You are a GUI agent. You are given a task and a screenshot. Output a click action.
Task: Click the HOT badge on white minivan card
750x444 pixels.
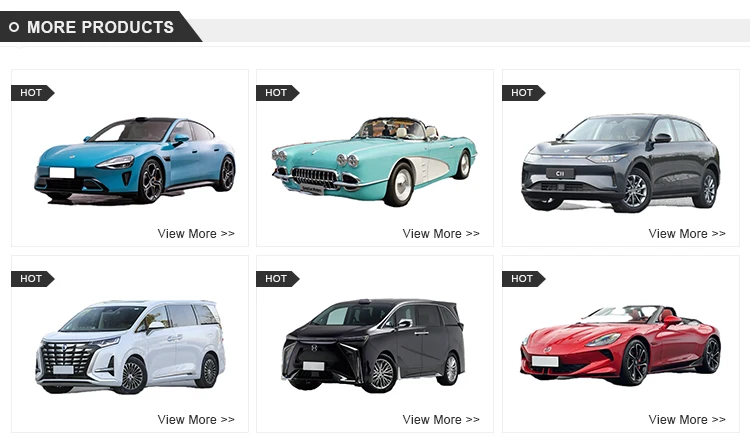click(33, 279)
